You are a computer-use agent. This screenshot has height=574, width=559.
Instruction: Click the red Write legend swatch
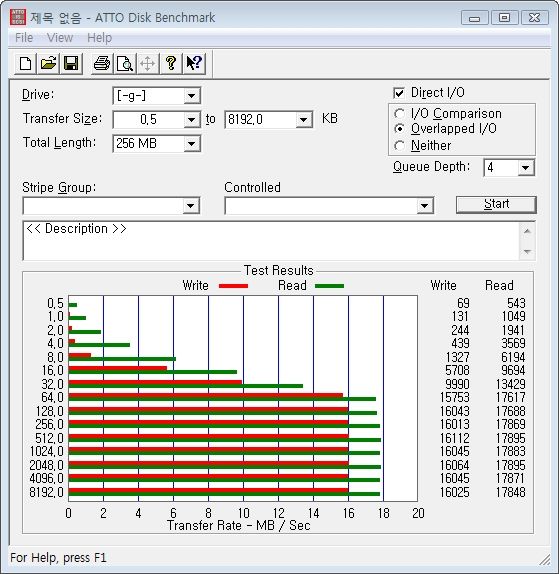pyautogui.click(x=233, y=286)
